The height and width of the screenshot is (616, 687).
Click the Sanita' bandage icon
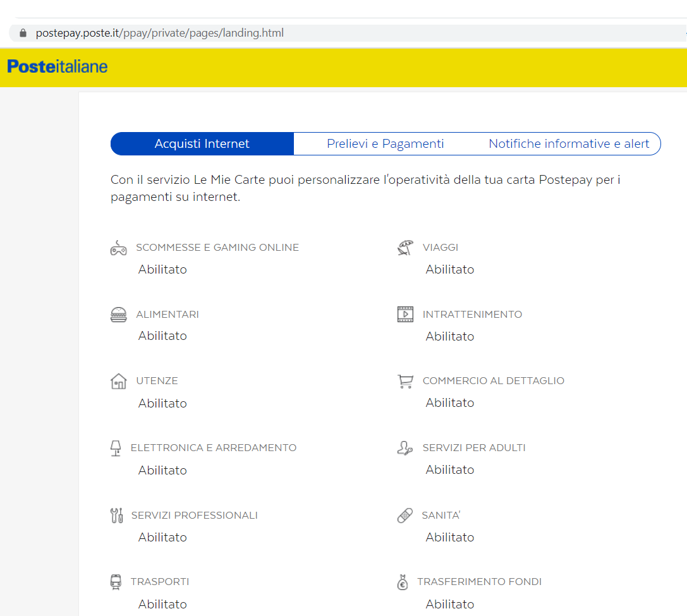click(405, 516)
